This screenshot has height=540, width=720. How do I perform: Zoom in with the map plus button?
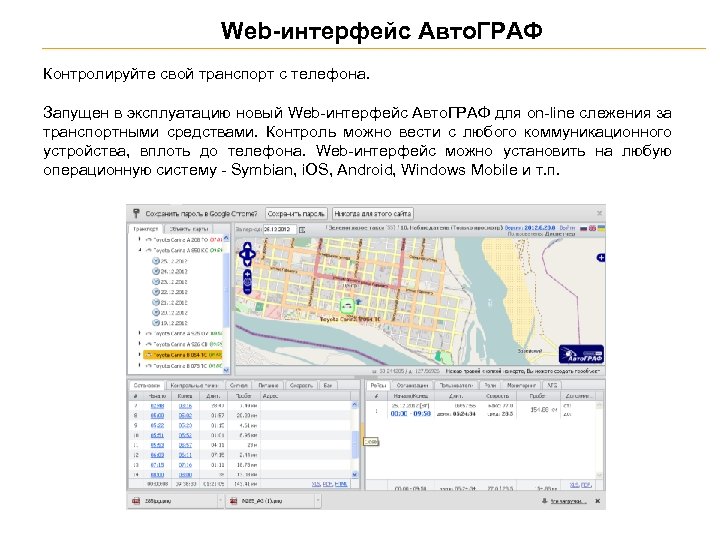[248, 274]
